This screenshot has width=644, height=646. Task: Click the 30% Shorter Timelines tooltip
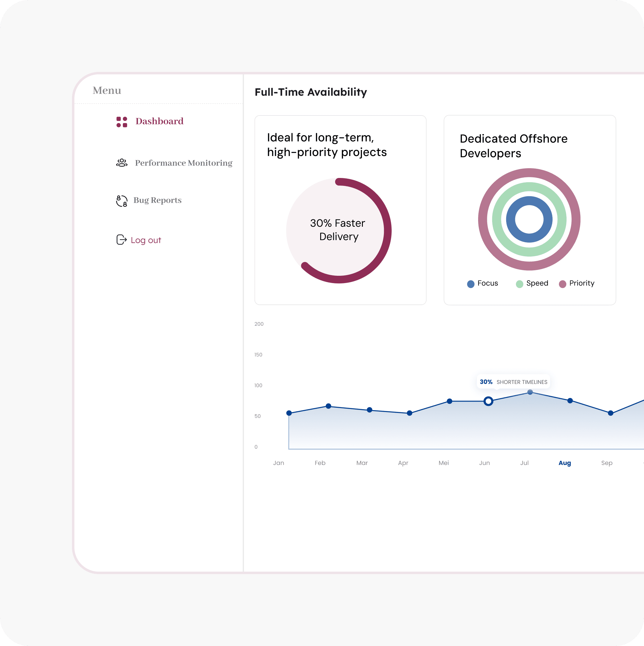tap(513, 382)
